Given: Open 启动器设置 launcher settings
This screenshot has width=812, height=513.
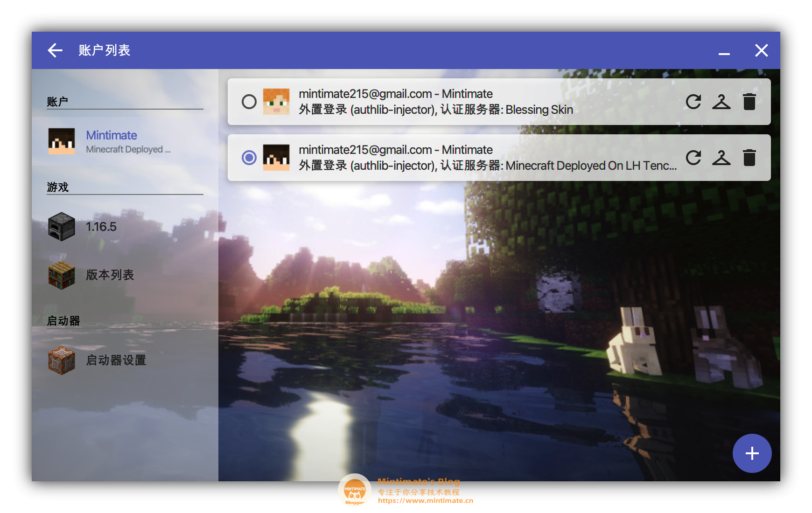Looking at the screenshot, I should coord(125,360).
